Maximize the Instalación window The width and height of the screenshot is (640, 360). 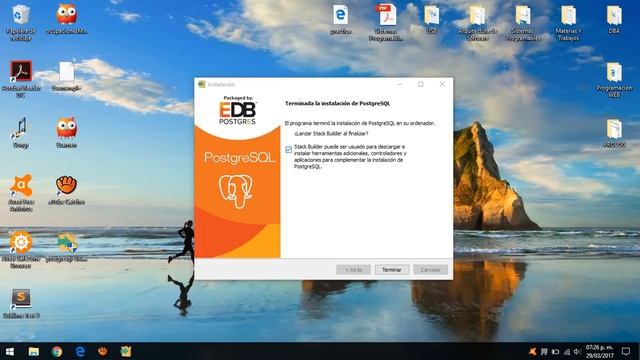pyautogui.click(x=420, y=84)
